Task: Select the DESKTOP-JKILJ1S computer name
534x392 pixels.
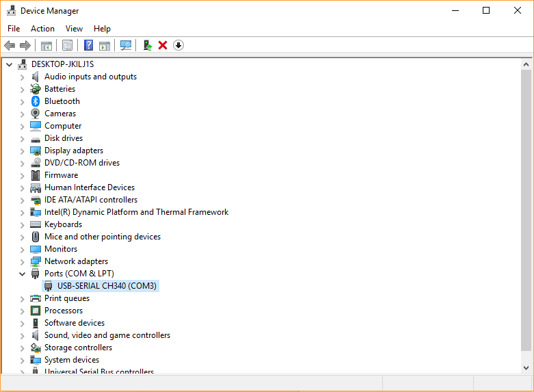Action: [x=63, y=64]
